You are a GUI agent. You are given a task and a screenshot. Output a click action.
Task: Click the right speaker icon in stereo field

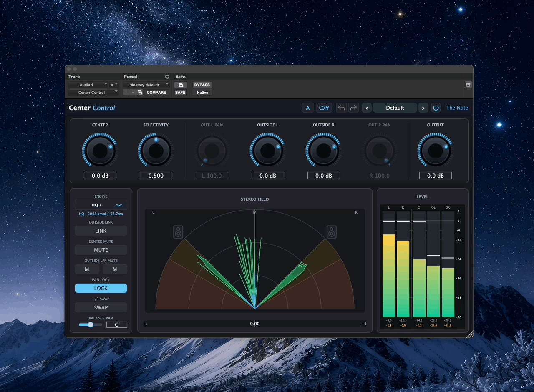(x=332, y=232)
